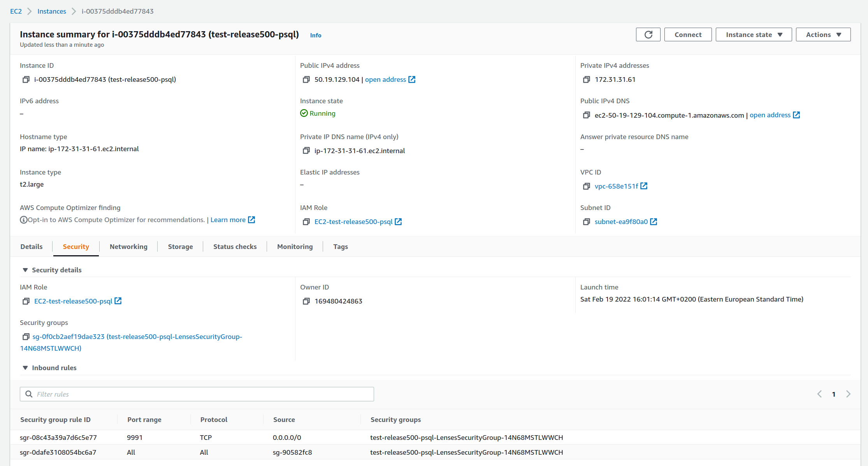This screenshot has height=466, width=868.
Task: Switch to the Storage tab
Action: pyautogui.click(x=180, y=247)
